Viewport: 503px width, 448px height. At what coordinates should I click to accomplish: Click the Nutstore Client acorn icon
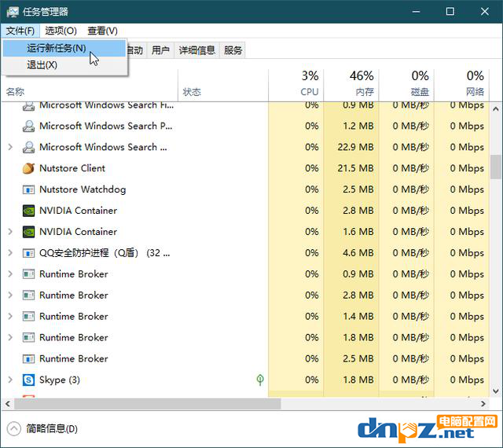coord(28,168)
